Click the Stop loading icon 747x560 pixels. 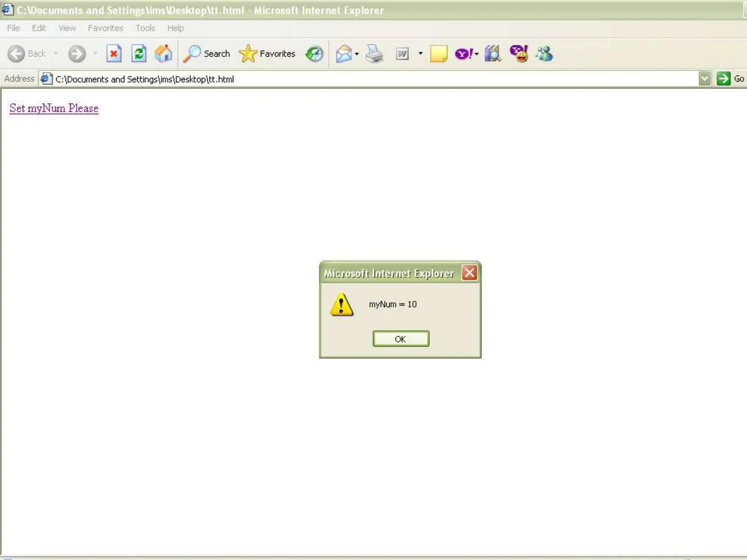[x=114, y=54]
